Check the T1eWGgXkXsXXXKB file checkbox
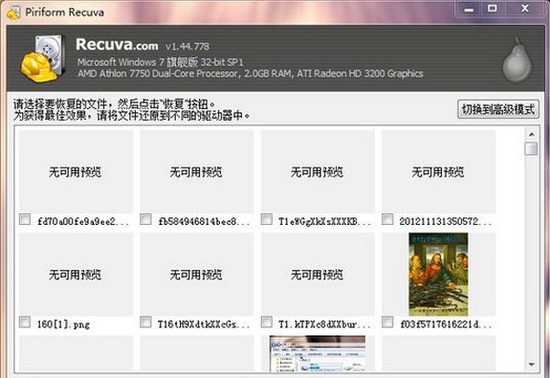Viewport: 550px width, 378px height. tap(267, 220)
